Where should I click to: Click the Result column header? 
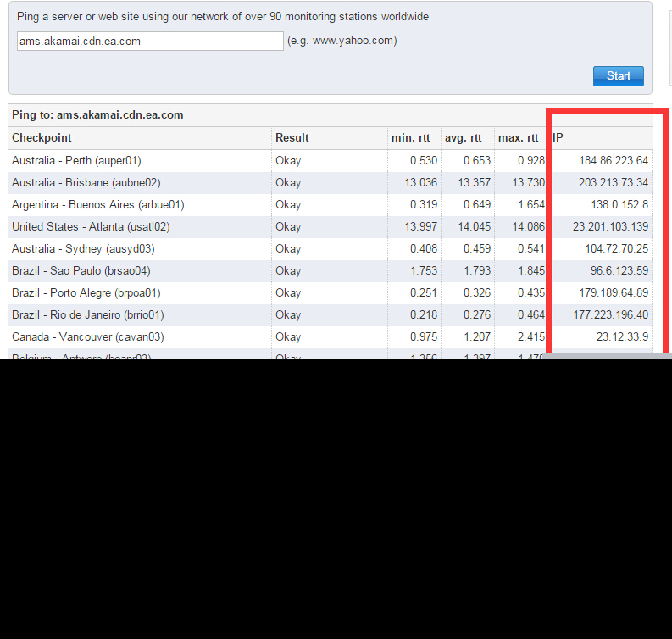pyautogui.click(x=292, y=138)
